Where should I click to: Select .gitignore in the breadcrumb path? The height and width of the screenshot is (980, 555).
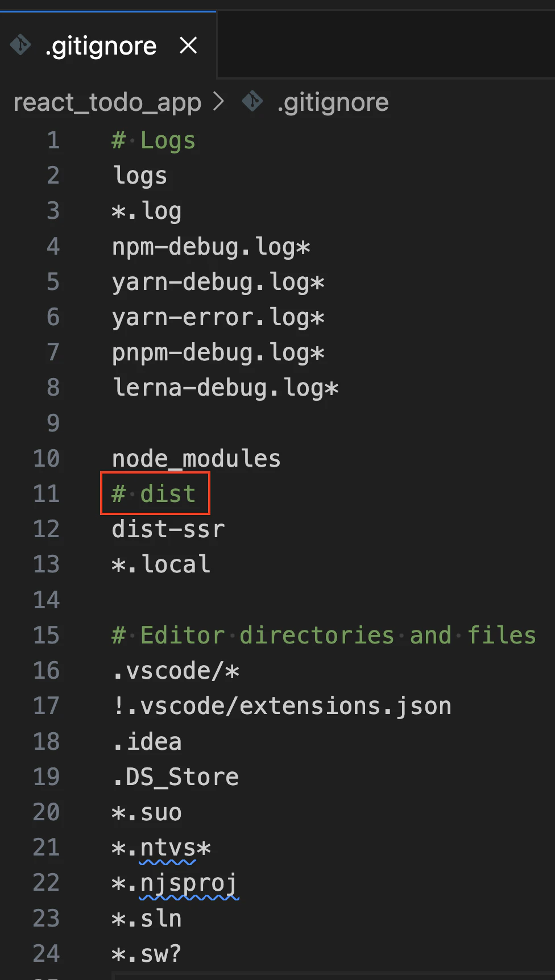pos(333,103)
